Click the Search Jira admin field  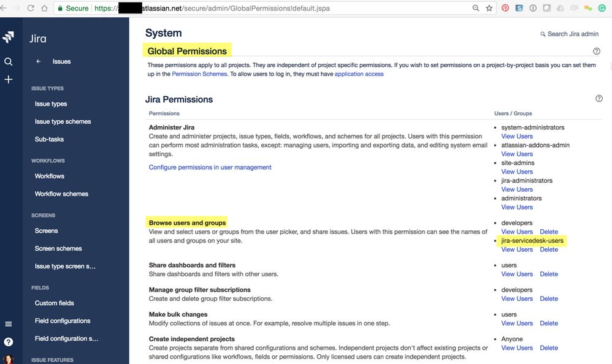[x=569, y=34]
